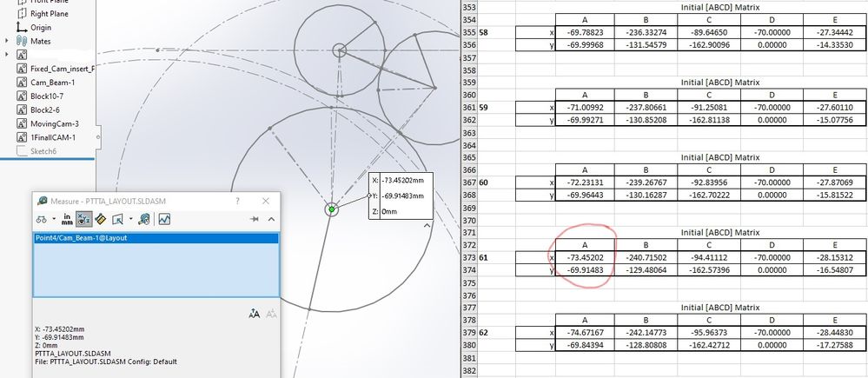
Task: Select Sketch6 in feature tree
Action: point(43,151)
